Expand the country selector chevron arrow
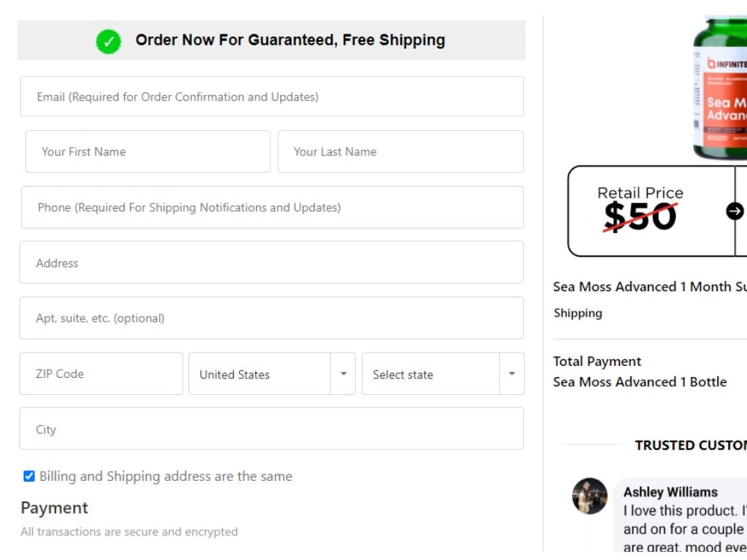747x560 pixels. (344, 374)
